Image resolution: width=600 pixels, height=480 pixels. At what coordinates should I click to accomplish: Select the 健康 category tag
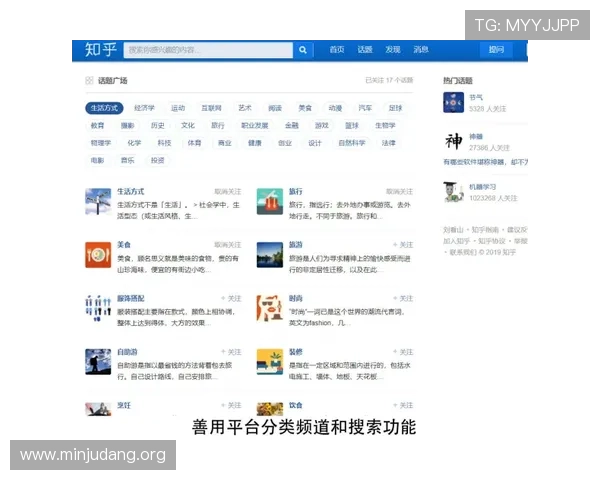pyautogui.click(x=254, y=143)
